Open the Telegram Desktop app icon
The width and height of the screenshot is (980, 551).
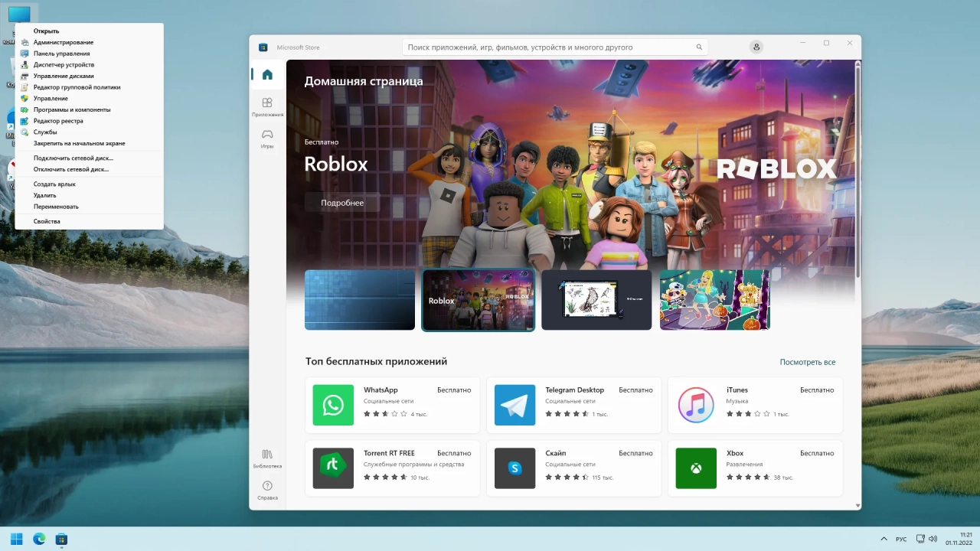[514, 405]
